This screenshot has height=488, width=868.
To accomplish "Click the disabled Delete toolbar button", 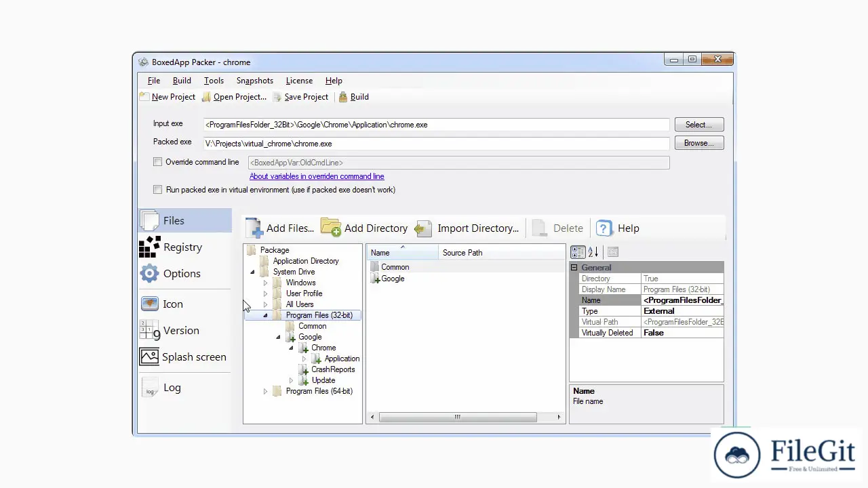I will [557, 228].
